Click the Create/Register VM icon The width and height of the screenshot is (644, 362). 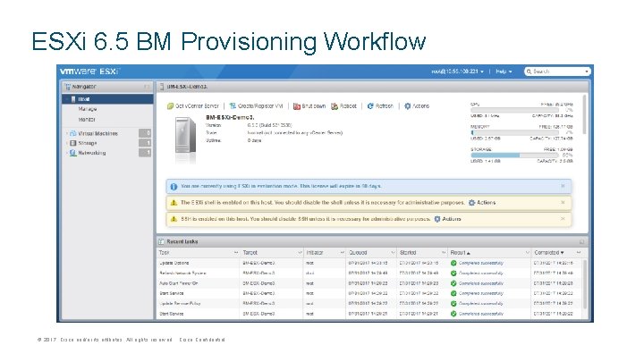(x=233, y=105)
